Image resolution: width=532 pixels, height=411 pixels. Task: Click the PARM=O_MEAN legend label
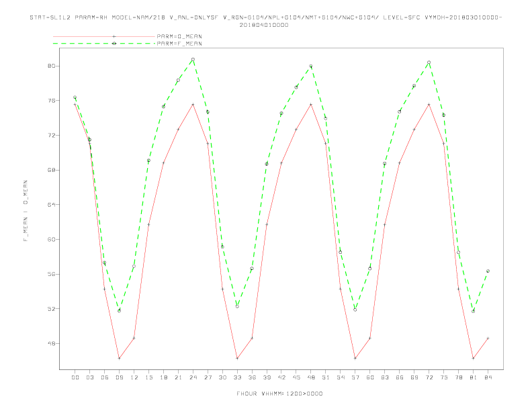[x=179, y=36]
